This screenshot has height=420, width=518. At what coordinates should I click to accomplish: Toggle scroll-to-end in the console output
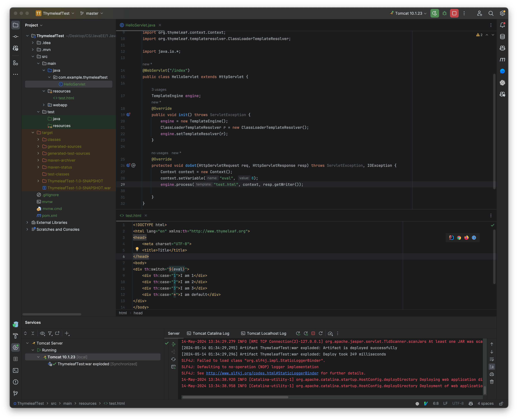click(492, 367)
